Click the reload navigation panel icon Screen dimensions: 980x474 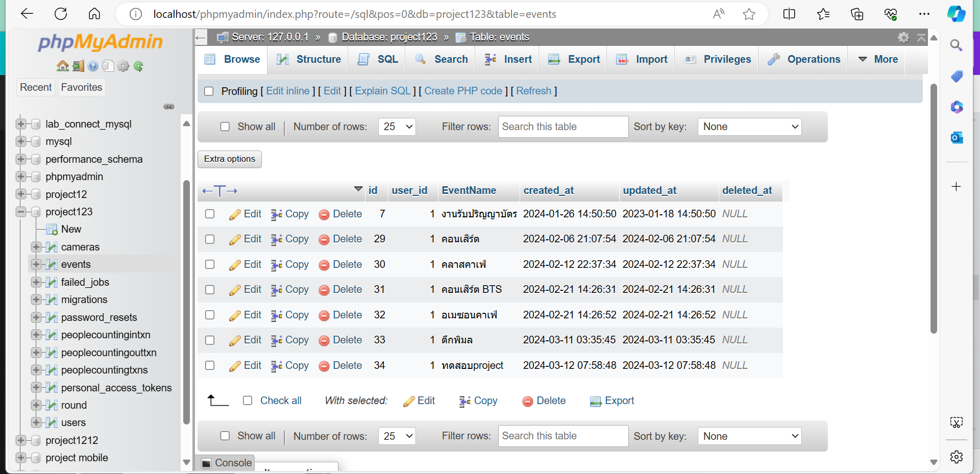pos(138,66)
